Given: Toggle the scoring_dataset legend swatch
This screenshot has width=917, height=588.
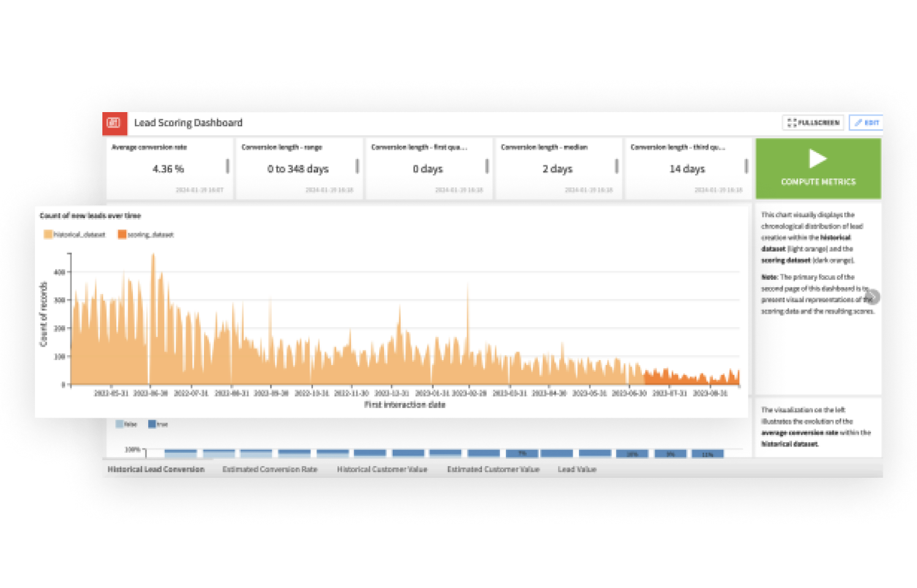Looking at the screenshot, I should tap(122, 235).
